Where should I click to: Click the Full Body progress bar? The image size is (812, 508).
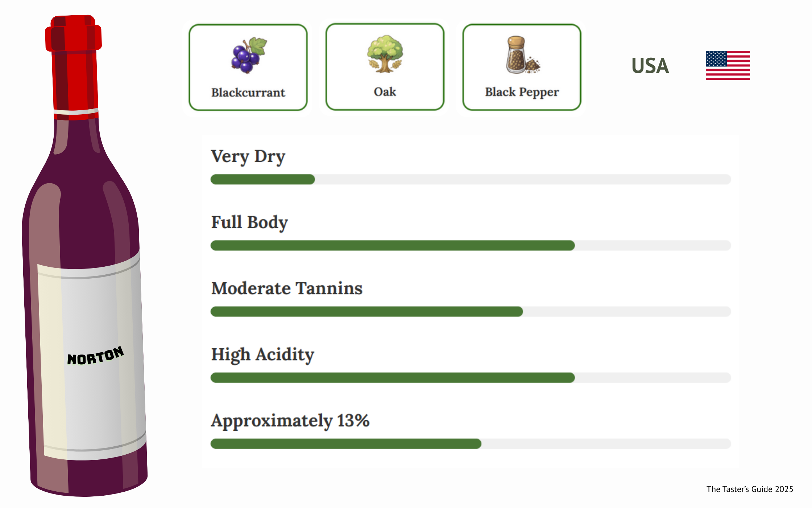point(471,245)
